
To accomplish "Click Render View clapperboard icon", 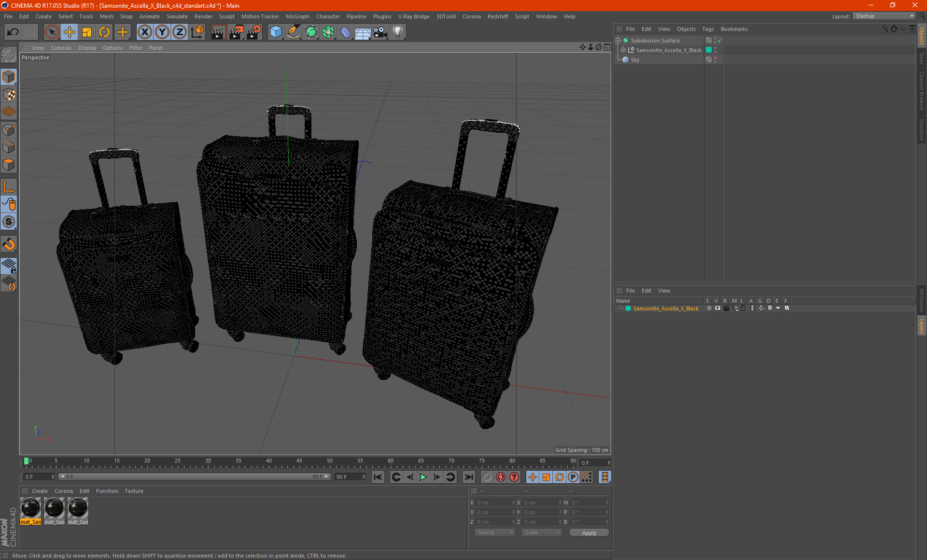I will pyautogui.click(x=218, y=32).
